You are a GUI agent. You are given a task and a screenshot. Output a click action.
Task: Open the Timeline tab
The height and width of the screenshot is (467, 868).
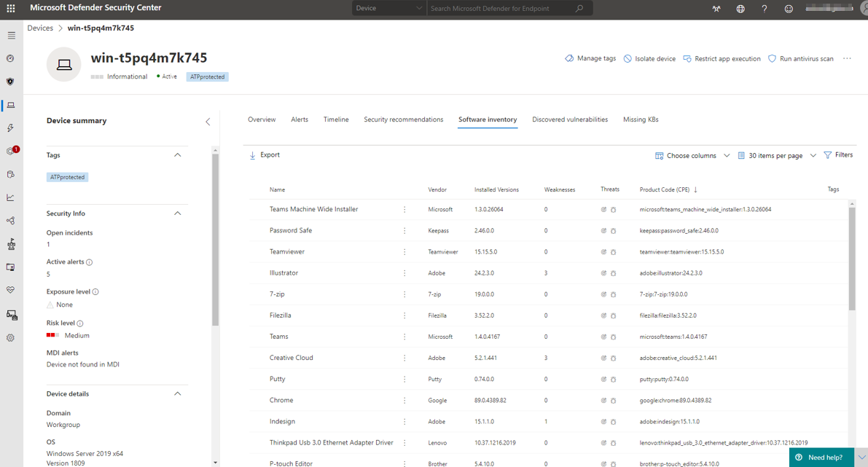coord(336,119)
